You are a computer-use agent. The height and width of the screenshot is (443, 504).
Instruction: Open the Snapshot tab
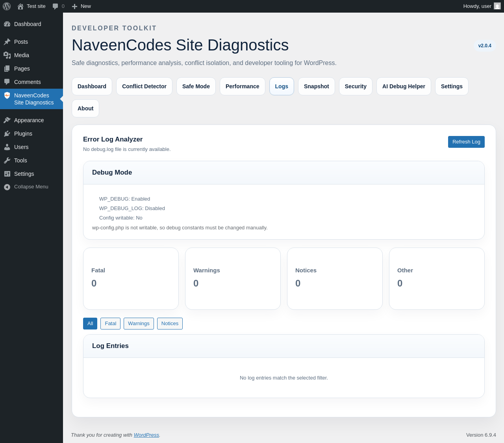point(317,86)
